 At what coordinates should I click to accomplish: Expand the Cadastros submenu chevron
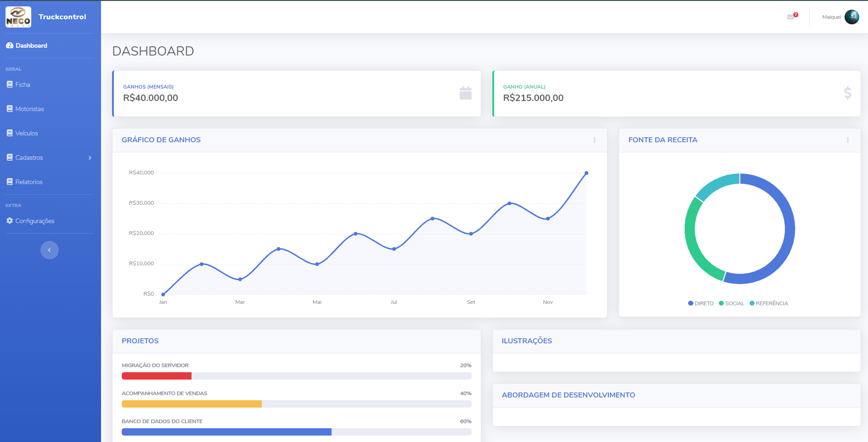[x=90, y=158]
